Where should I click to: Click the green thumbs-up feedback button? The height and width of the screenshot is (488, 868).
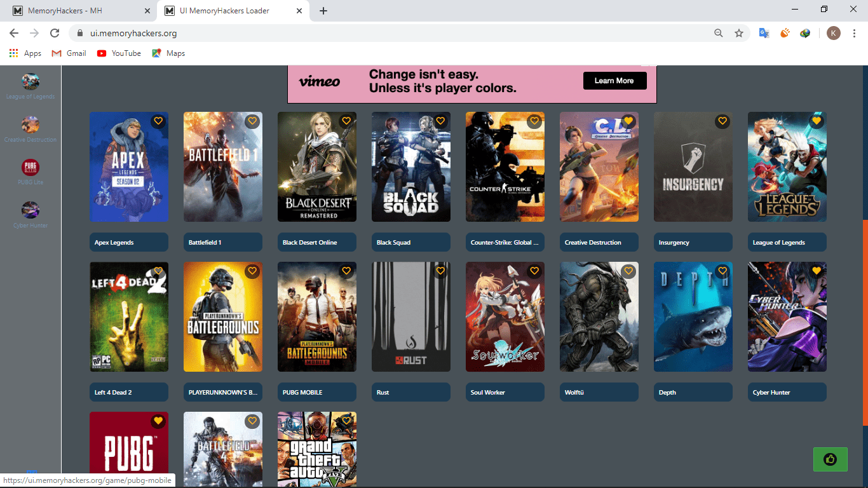pos(831,459)
